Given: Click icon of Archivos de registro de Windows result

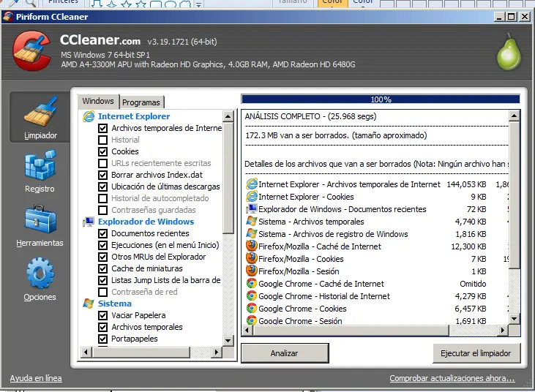Looking at the screenshot, I should 252,234.
